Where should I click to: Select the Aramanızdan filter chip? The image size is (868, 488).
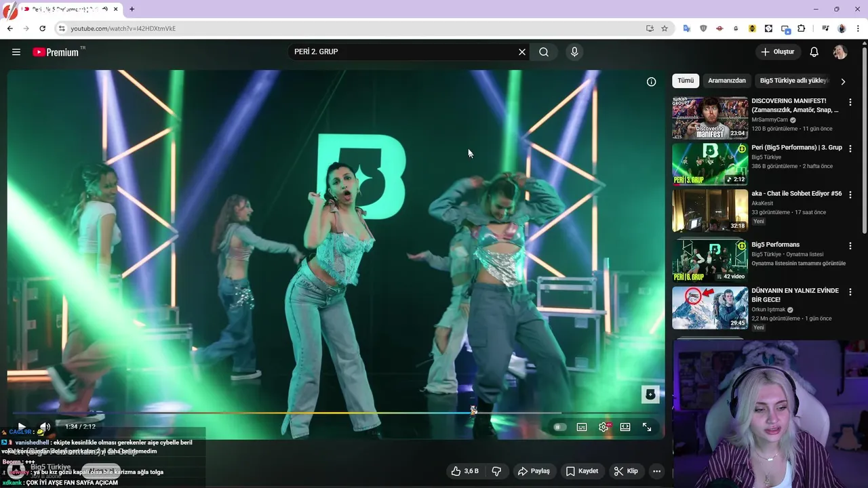pyautogui.click(x=727, y=81)
